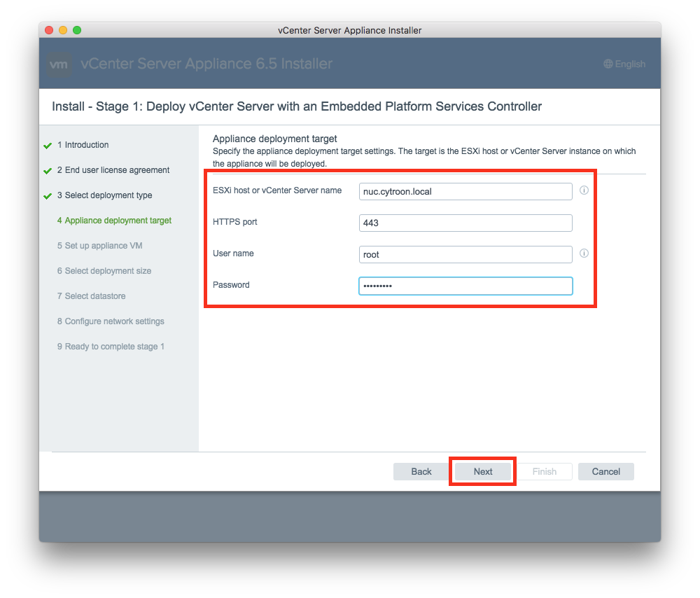Click the User name input field
The width and height of the screenshot is (700, 598).
tap(465, 255)
